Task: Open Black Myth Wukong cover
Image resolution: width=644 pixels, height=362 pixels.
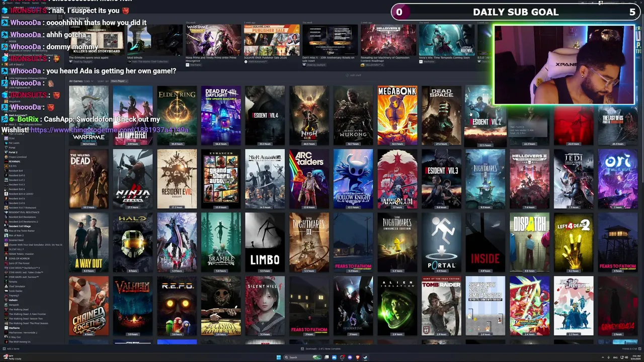Action: click(353, 116)
